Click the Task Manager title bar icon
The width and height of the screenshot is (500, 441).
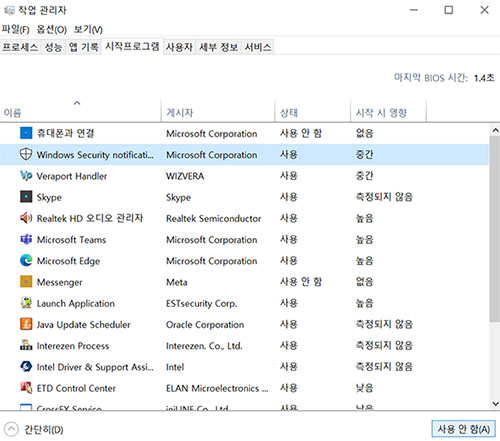pos(9,10)
